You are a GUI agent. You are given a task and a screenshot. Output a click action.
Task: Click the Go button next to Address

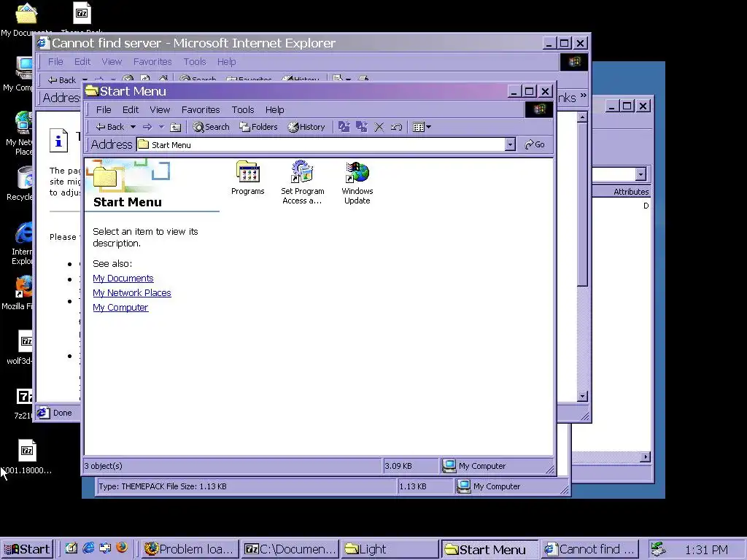point(535,144)
